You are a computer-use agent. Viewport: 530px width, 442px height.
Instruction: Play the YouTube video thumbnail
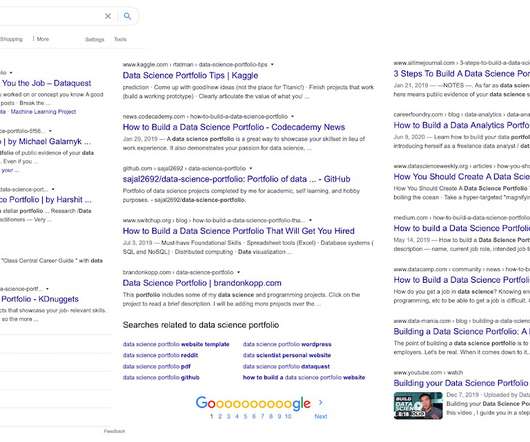[x=418, y=406]
